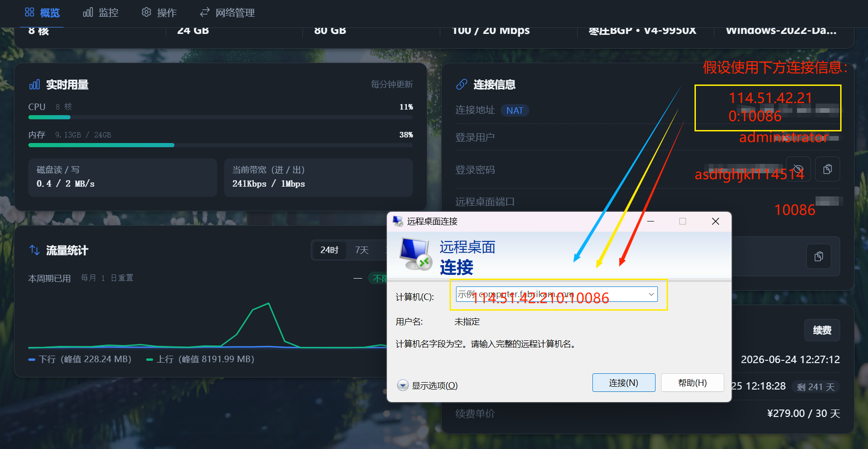The width and height of the screenshot is (868, 449).
Task: Minimize the 远程桌面连接 window
Action: coord(650,221)
